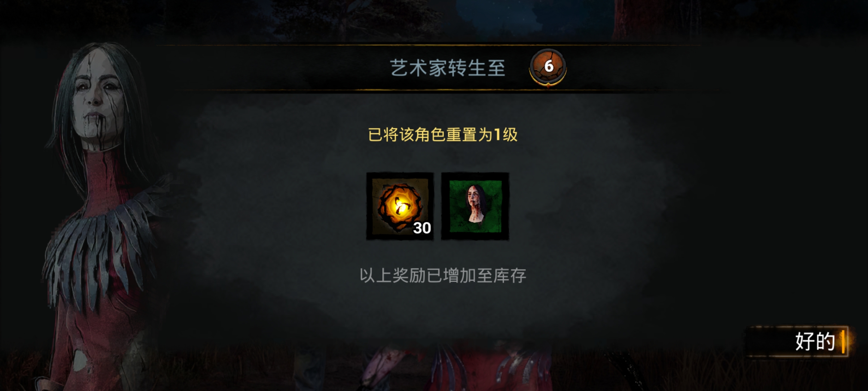Viewport: 868px width, 391px height.
Task: Tap the golden line above the title
Action: (429, 45)
